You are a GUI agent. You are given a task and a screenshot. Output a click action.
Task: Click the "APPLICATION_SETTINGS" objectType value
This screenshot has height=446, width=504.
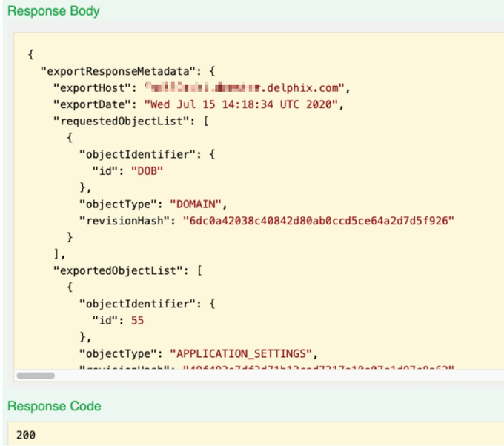tap(241, 353)
